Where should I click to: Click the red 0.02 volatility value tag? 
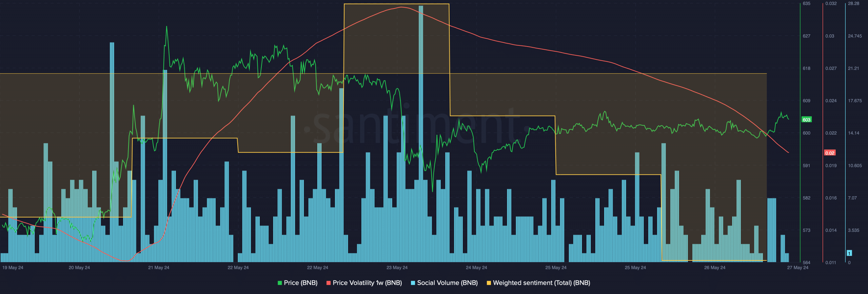point(830,153)
